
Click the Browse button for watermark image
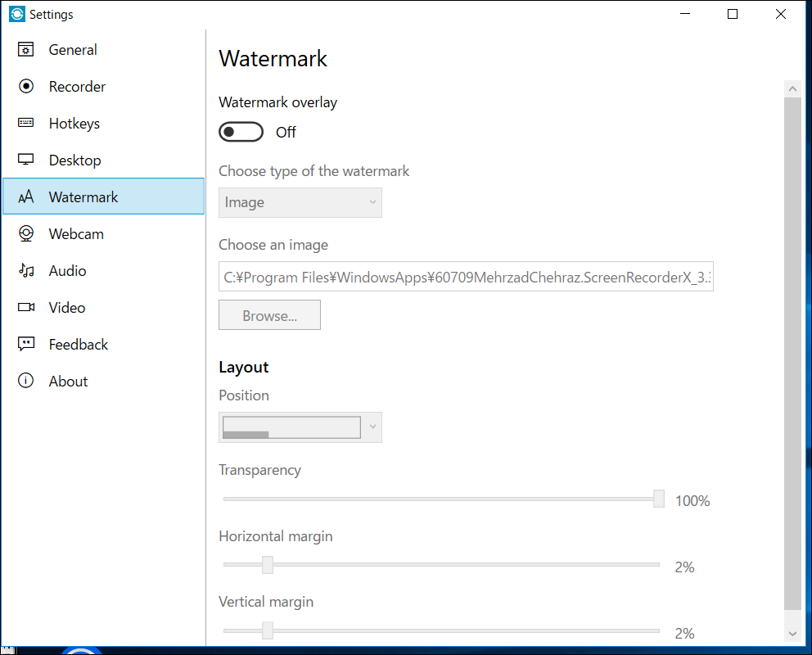pos(269,314)
